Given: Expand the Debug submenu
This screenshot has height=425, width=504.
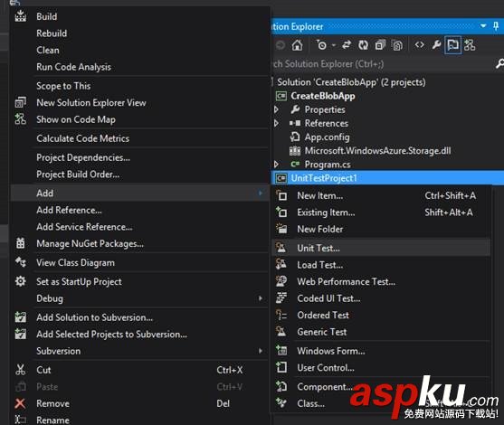Looking at the screenshot, I should click(139, 298).
